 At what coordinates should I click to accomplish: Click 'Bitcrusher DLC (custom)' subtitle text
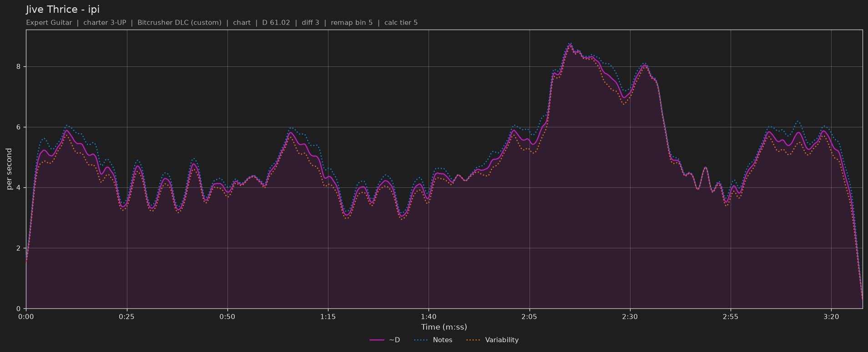pyautogui.click(x=179, y=23)
